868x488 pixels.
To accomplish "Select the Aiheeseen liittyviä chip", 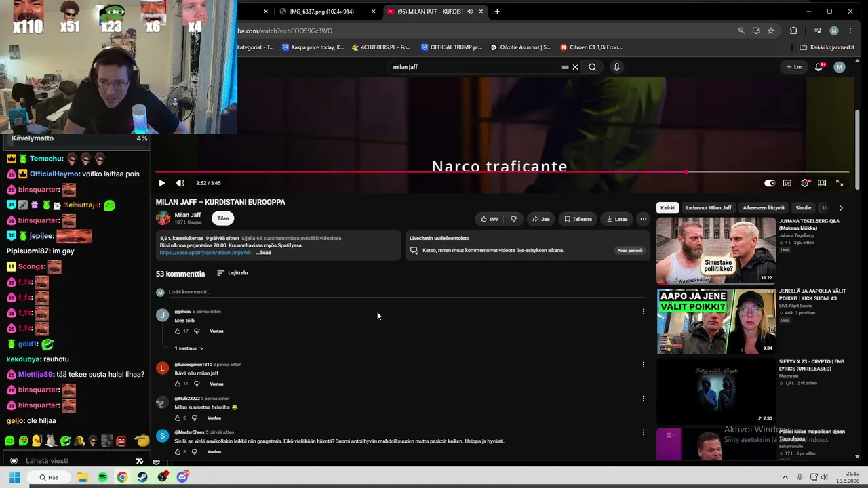I will click(764, 208).
